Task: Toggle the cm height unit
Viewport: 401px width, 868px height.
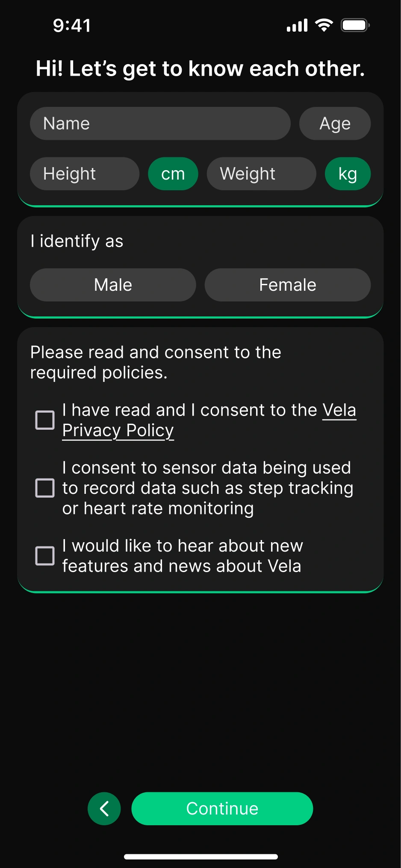Action: [x=173, y=174]
